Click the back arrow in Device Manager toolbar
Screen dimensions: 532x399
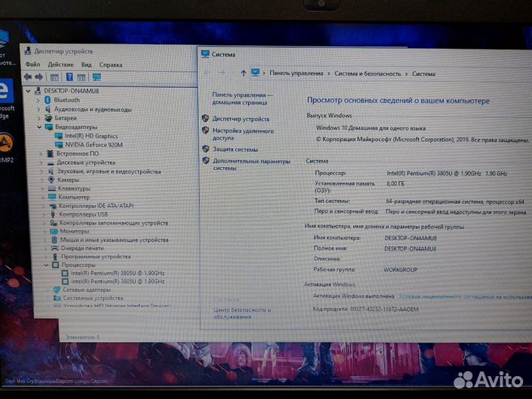point(27,77)
